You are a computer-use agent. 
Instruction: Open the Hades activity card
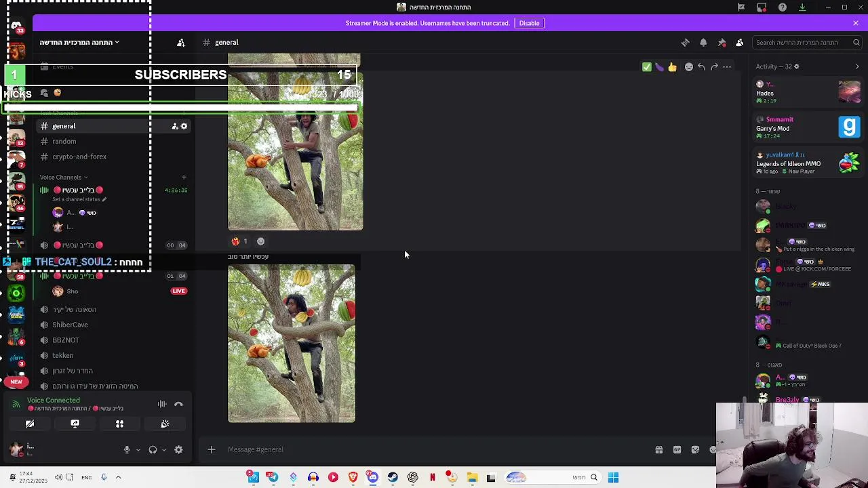click(x=808, y=92)
